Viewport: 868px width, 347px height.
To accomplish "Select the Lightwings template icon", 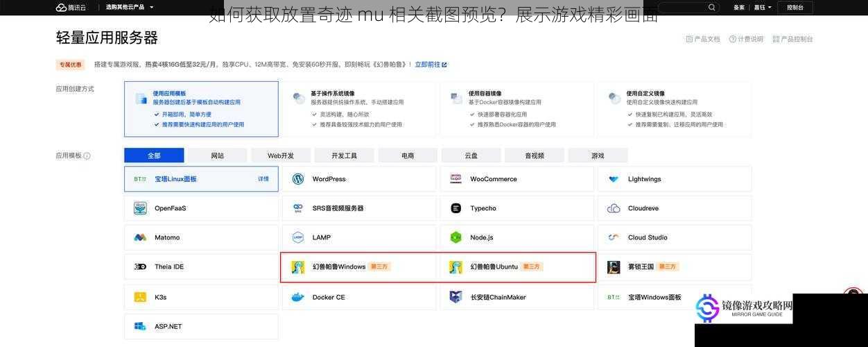I will [x=614, y=179].
